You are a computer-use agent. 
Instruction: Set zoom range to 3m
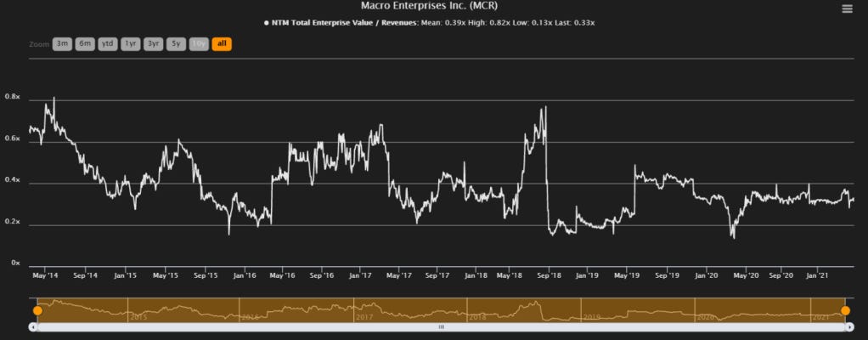pos(63,43)
